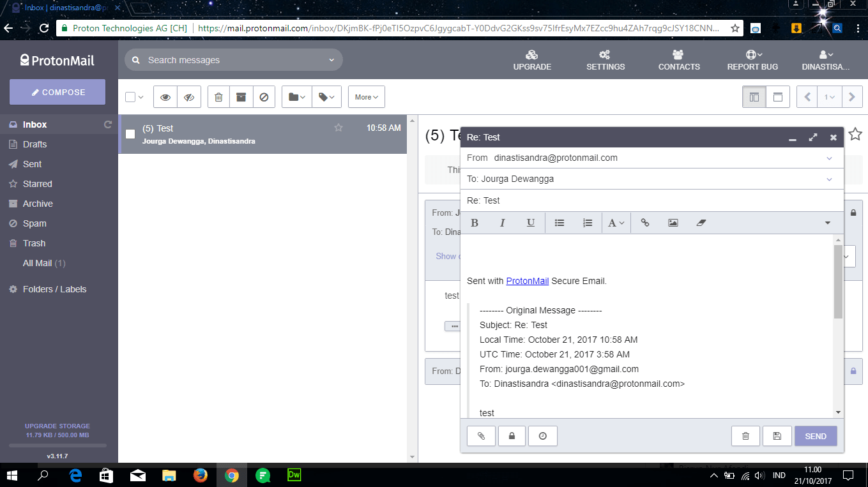Archive selected messages from toolbar
Viewport: 868px width, 487px height.
[x=241, y=97]
